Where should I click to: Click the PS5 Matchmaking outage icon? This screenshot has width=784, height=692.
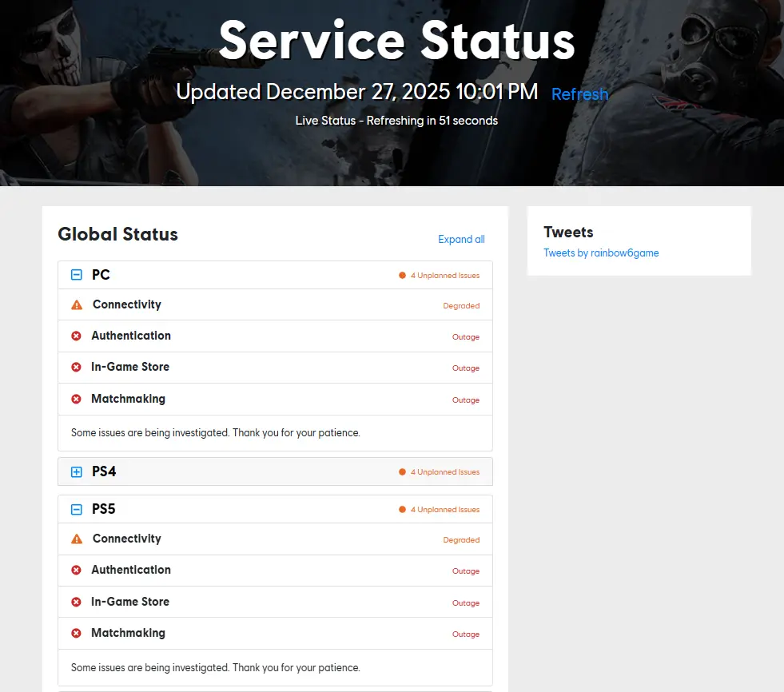point(77,633)
